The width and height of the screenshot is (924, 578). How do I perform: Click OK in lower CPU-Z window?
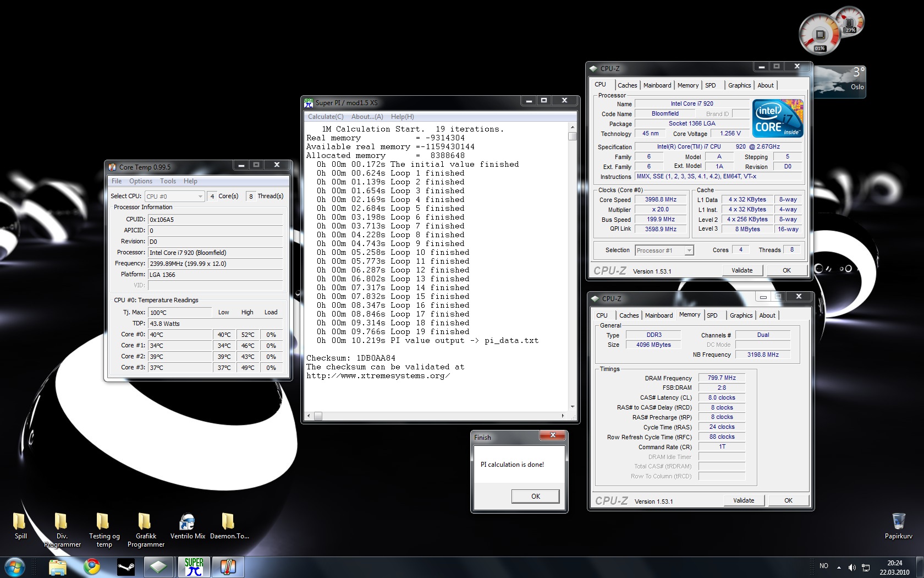click(x=788, y=500)
